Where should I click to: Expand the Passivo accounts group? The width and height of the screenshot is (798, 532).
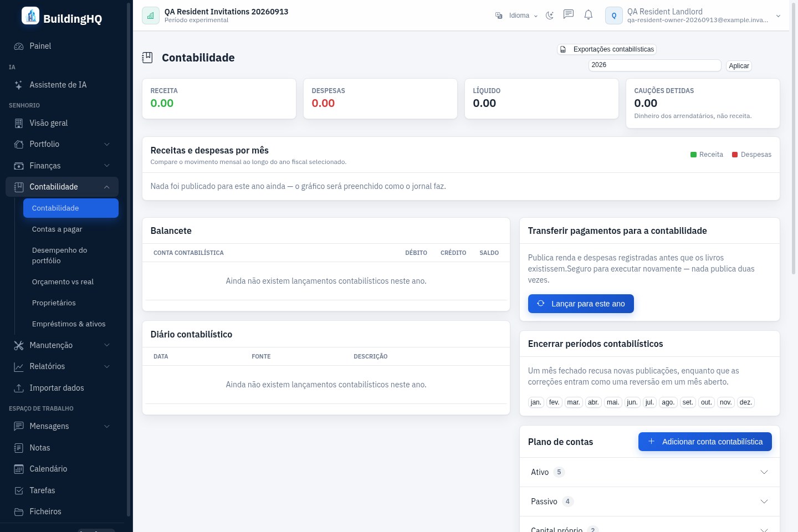[x=649, y=502]
